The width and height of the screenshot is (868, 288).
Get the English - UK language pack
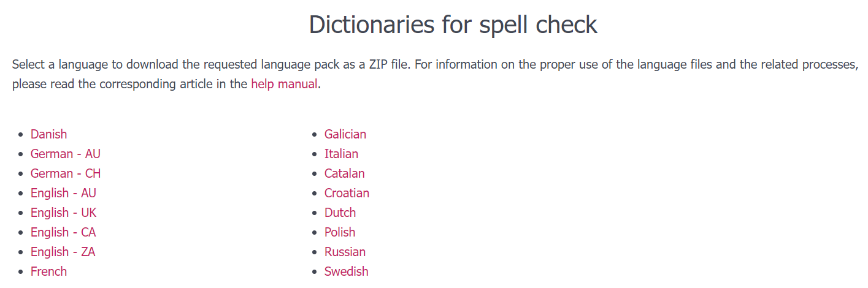[x=63, y=213]
